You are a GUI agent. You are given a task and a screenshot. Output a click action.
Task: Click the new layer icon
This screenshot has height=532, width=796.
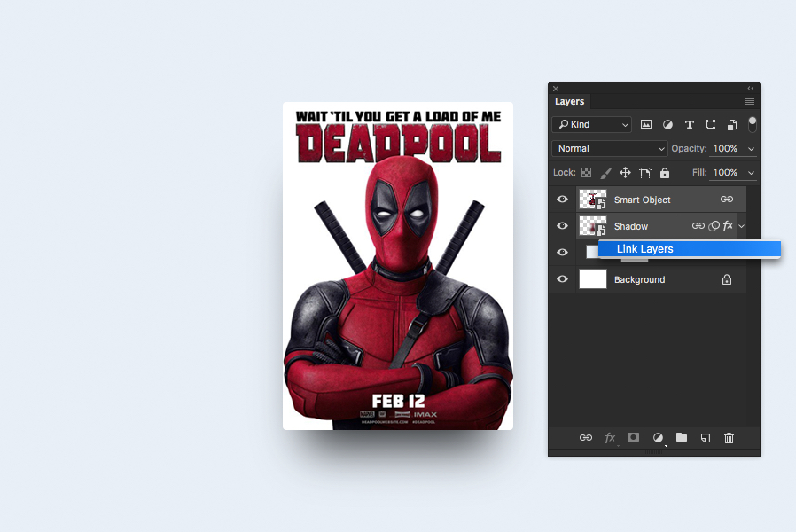point(706,437)
